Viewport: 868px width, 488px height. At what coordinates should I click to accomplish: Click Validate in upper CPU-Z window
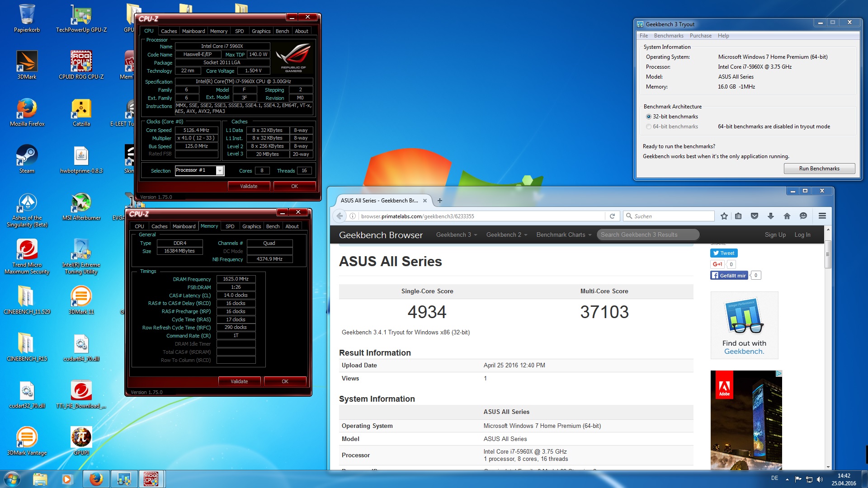[x=249, y=186]
